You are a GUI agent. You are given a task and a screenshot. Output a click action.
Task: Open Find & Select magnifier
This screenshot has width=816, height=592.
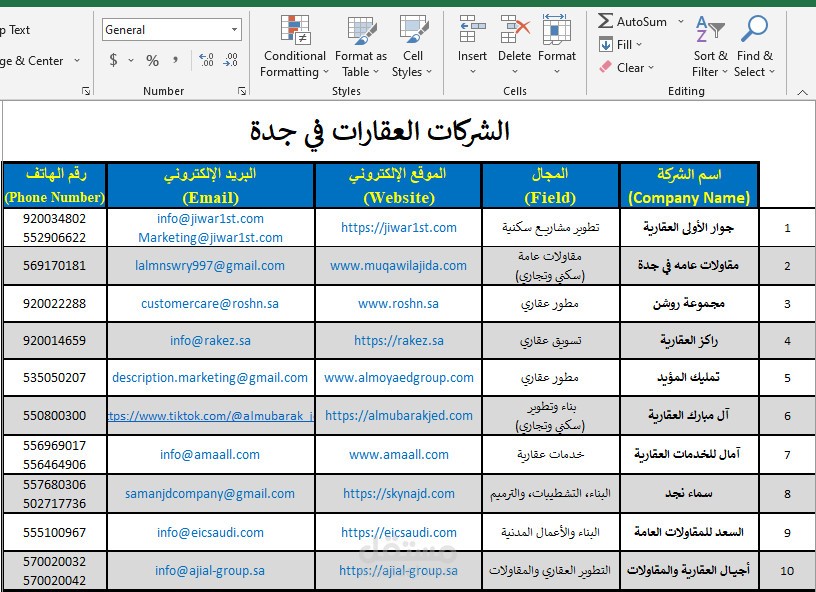tap(755, 47)
